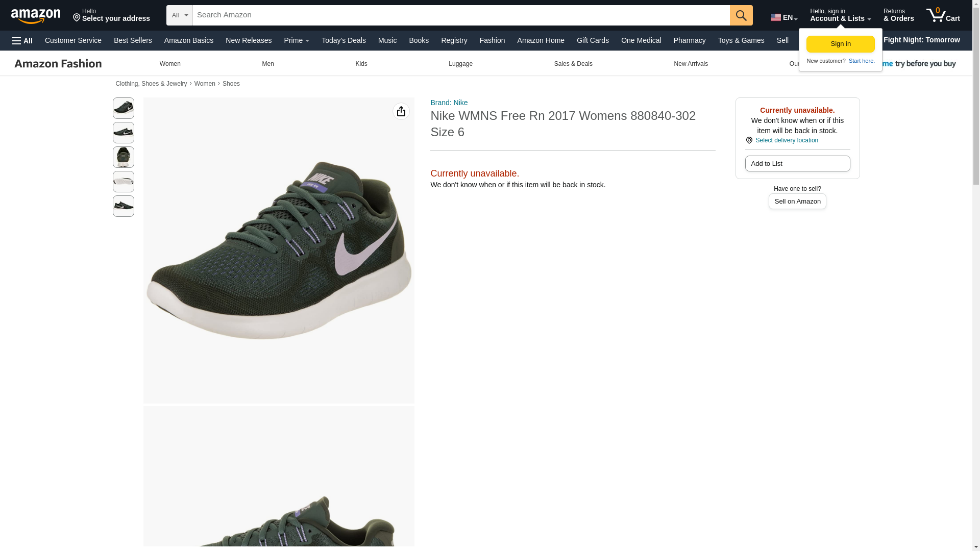Expand the search category All dropdown
Screen dimensions: 980x551
[180, 15]
